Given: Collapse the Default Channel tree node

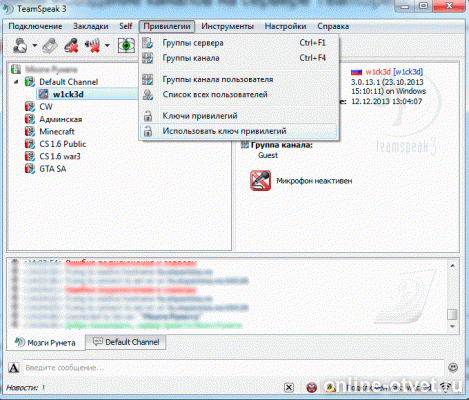Looking at the screenshot, I should coord(16,82).
